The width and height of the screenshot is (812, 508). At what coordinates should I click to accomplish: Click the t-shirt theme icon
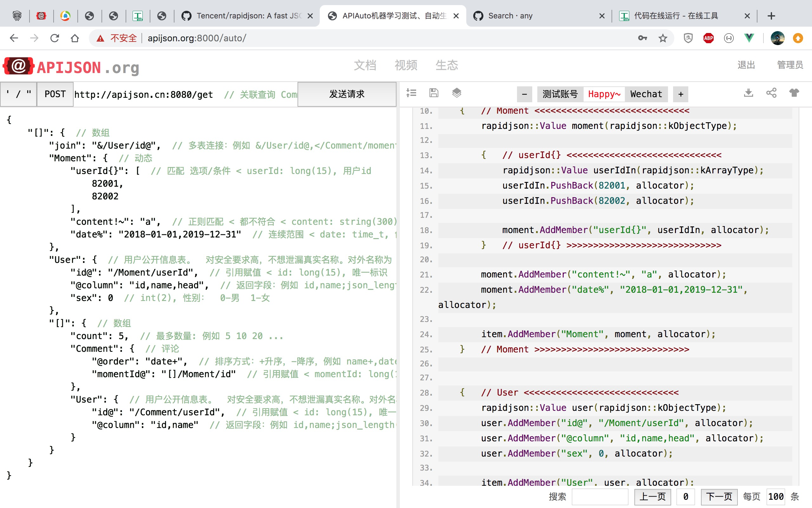click(x=794, y=93)
